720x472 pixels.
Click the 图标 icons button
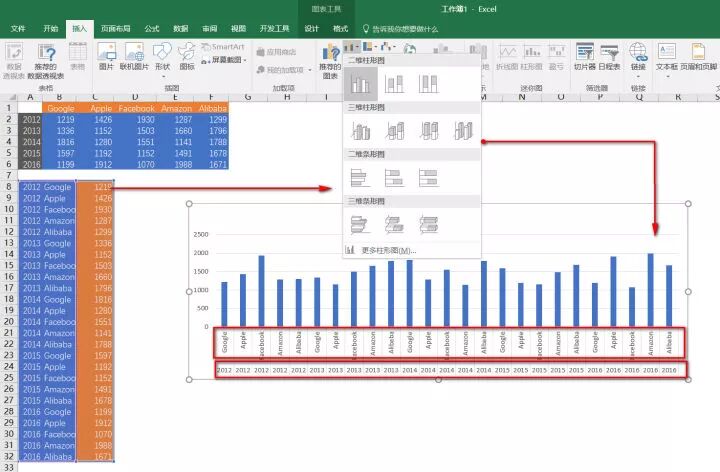[x=187, y=57]
